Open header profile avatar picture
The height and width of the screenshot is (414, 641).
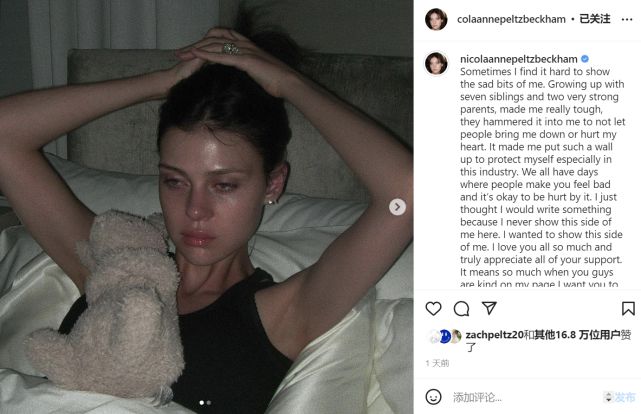(436, 19)
